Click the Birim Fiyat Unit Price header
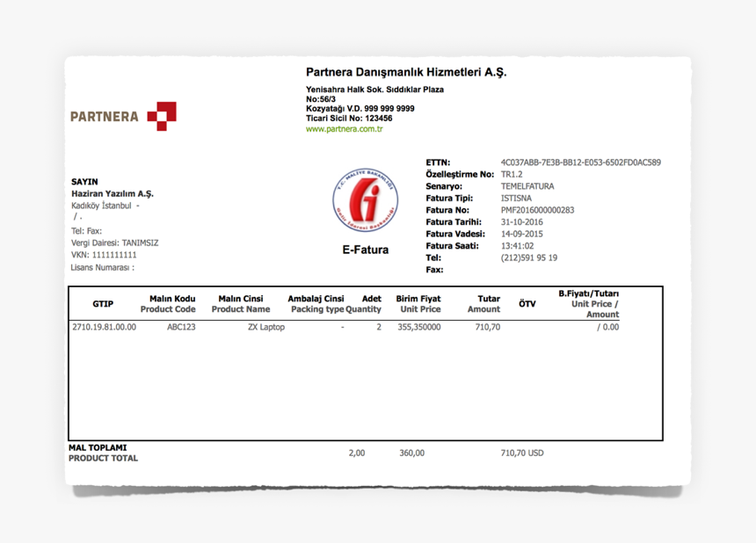Viewport: 756px width, 543px height. pos(418,304)
